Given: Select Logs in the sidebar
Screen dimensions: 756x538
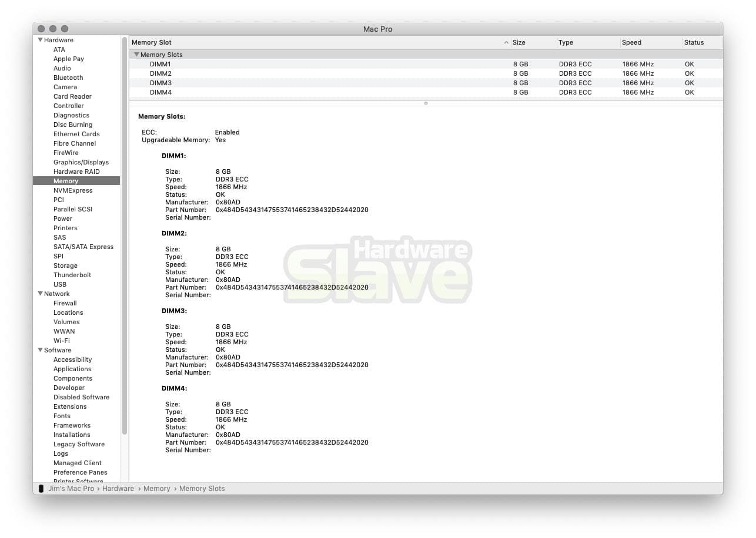Looking at the screenshot, I should [61, 453].
